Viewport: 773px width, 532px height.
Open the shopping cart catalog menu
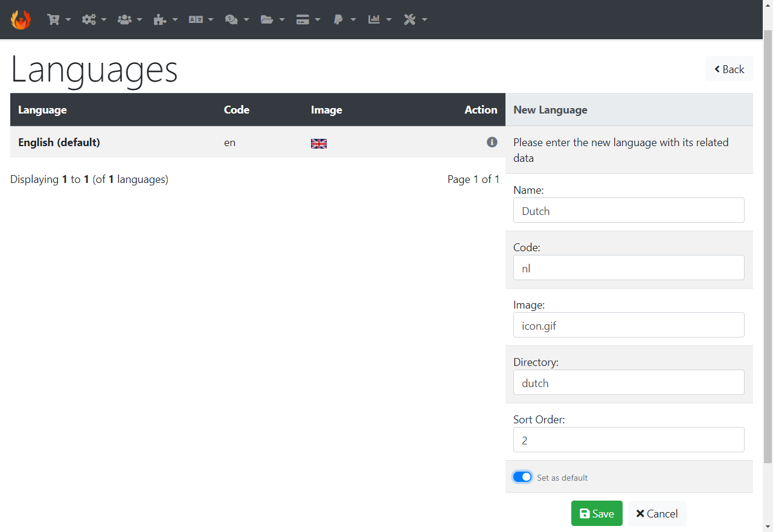coord(59,19)
